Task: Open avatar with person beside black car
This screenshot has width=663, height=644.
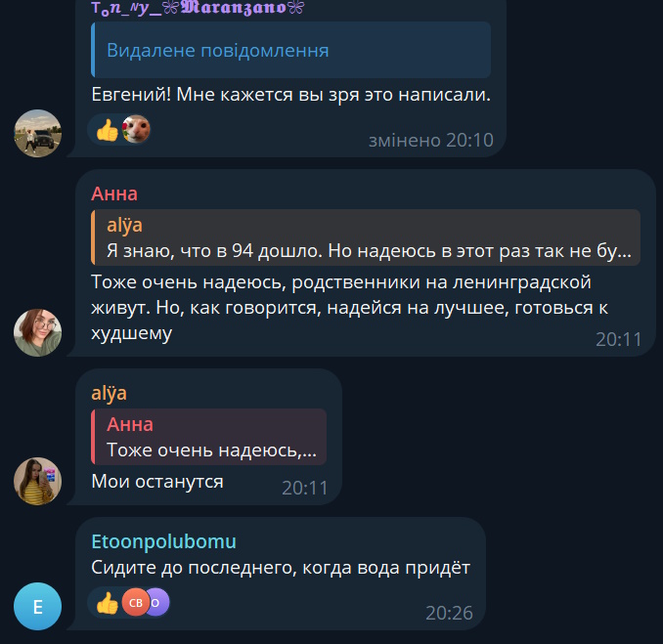Action: click(37, 134)
